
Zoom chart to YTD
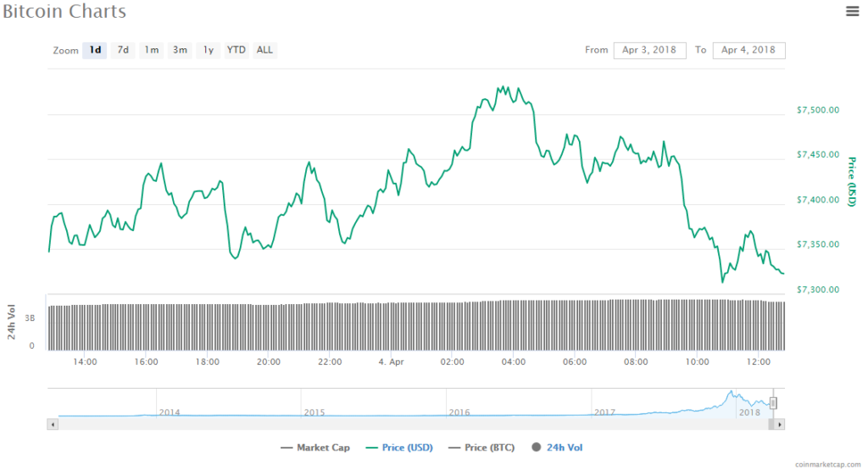(236, 50)
